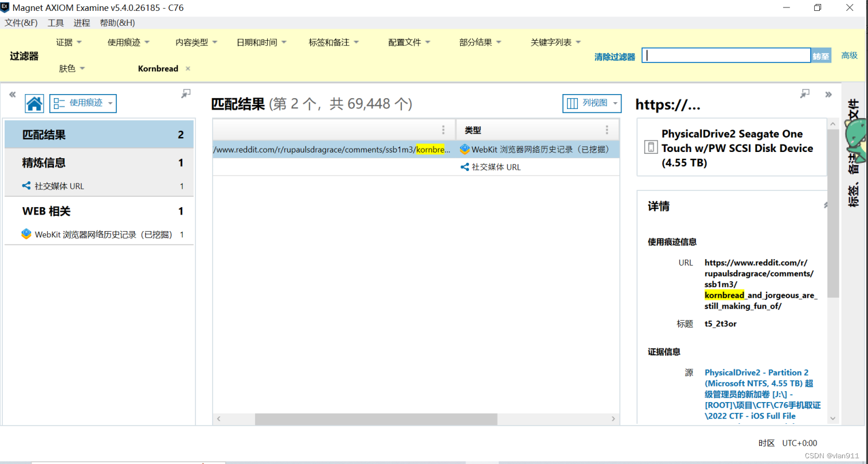Open the 使用痕迹 filter dropdown
This screenshot has width=868, height=464.
tap(128, 42)
